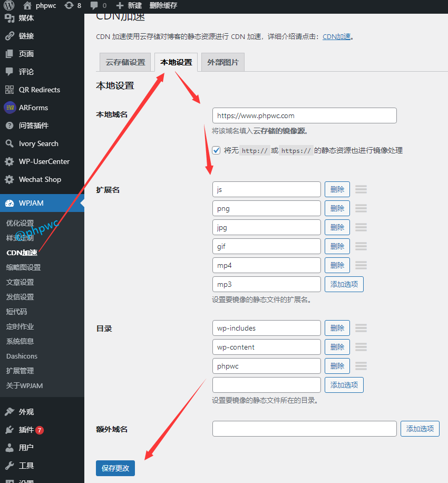The width and height of the screenshot is (448, 483).
Task: Click the 评论 comment icon in sidebar
Action: [9, 72]
